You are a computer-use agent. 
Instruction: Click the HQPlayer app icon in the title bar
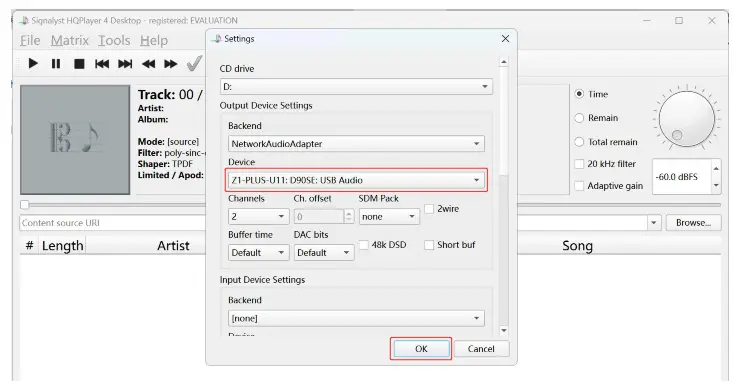24,21
